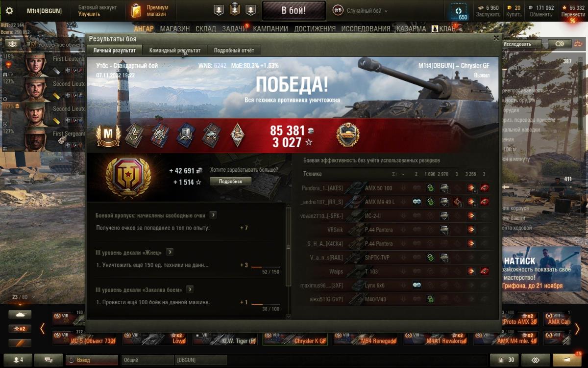Toggle the orange-stripe carousel filter button
This screenshot has height=368, width=588.
pyautogui.click(x=20, y=343)
